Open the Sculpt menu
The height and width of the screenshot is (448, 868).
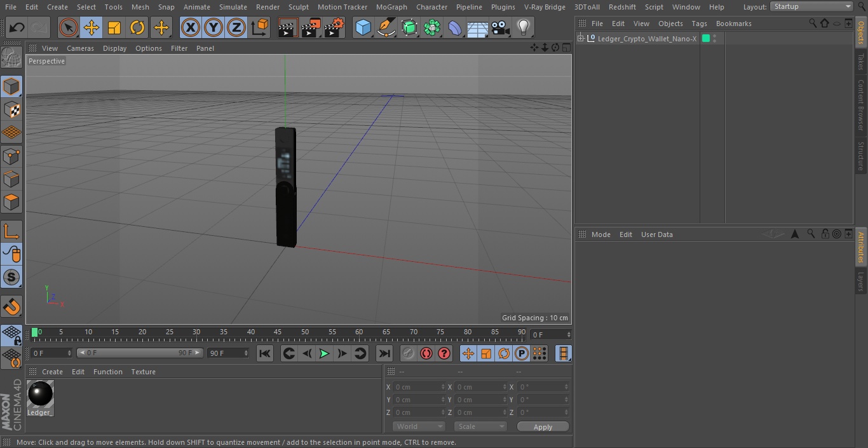(298, 7)
